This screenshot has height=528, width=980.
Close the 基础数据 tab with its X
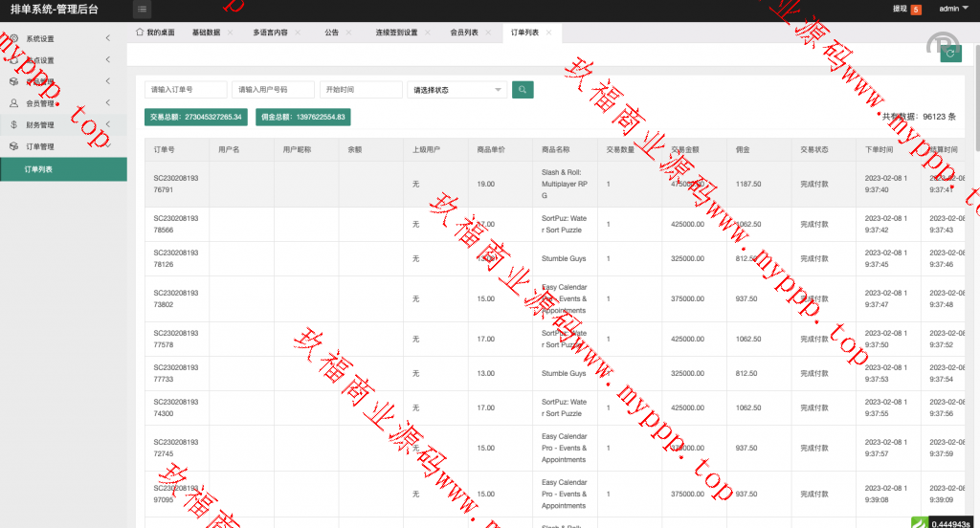click(x=231, y=33)
